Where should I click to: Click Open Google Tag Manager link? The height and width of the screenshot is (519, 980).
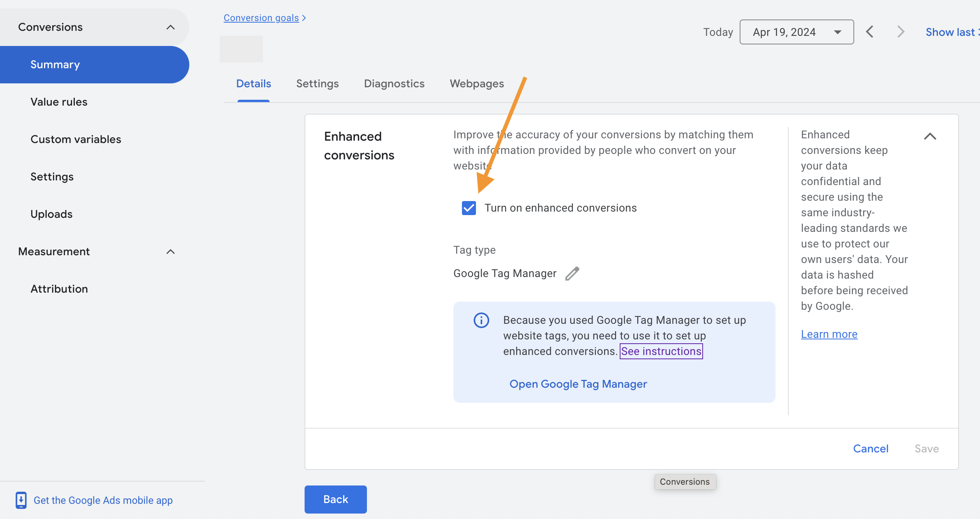(x=578, y=384)
